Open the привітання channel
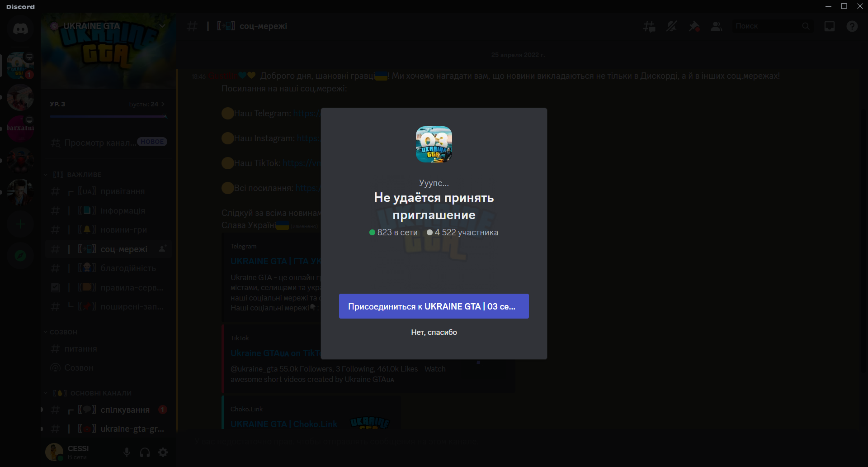Image resolution: width=868 pixels, height=467 pixels. click(x=108, y=191)
